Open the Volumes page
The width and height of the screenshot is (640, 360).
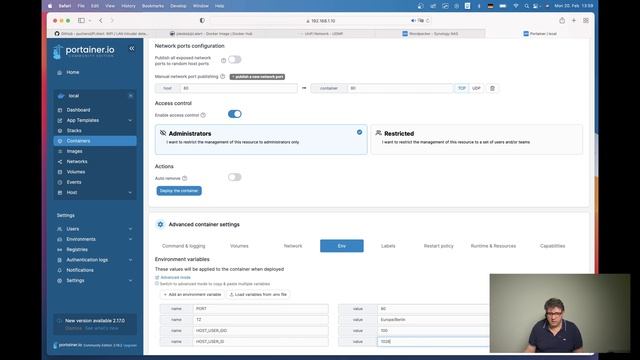click(76, 172)
